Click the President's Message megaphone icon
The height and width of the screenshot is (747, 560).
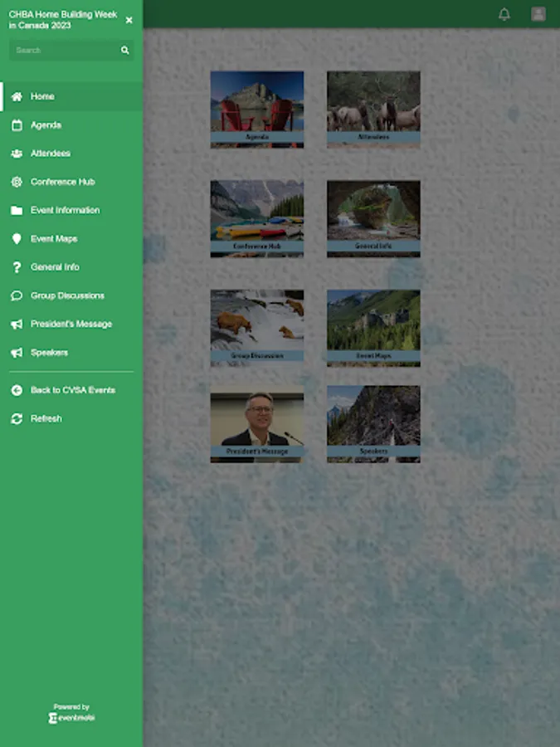(17, 325)
